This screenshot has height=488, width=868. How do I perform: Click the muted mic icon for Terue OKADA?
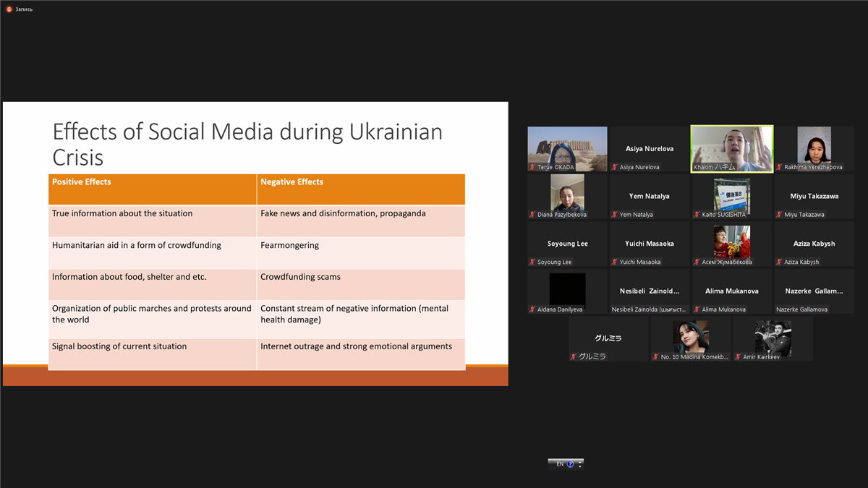[x=532, y=167]
